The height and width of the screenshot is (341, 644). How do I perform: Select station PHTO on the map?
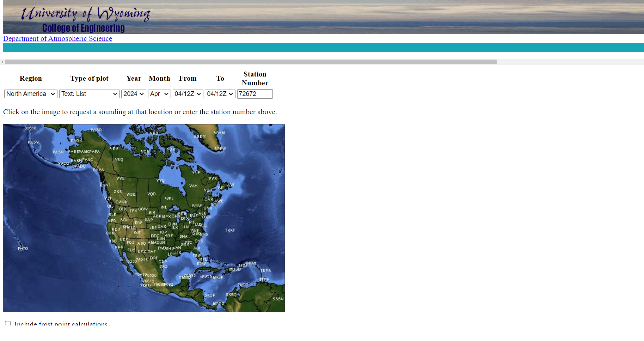coord(23,249)
